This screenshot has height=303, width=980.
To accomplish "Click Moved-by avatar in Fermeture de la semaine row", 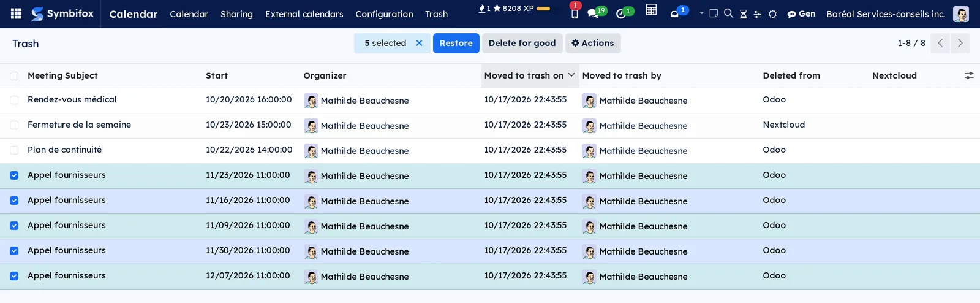I will click(589, 126).
